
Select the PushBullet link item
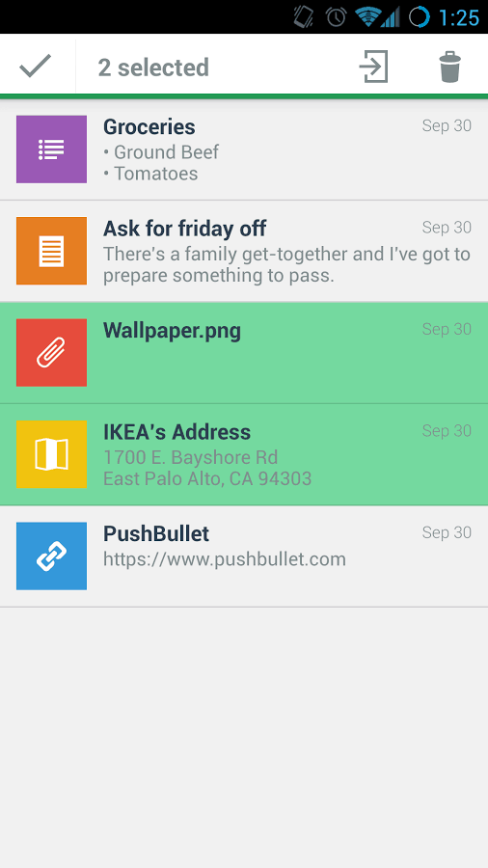(x=244, y=556)
